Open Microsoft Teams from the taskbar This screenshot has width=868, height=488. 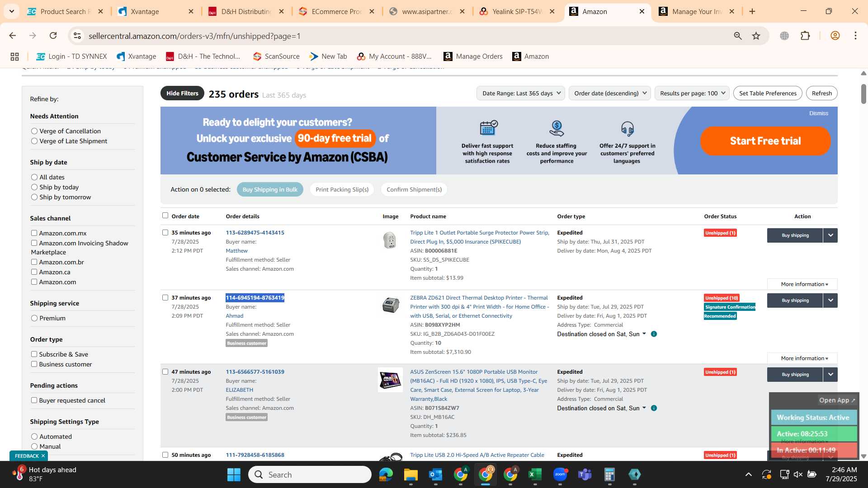pyautogui.click(x=585, y=474)
